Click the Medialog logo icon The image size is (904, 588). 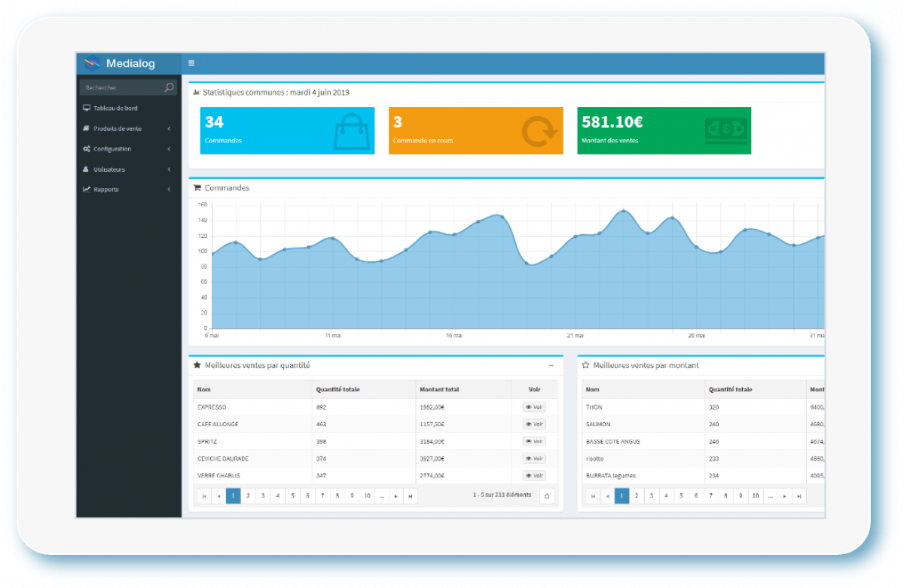[92, 63]
